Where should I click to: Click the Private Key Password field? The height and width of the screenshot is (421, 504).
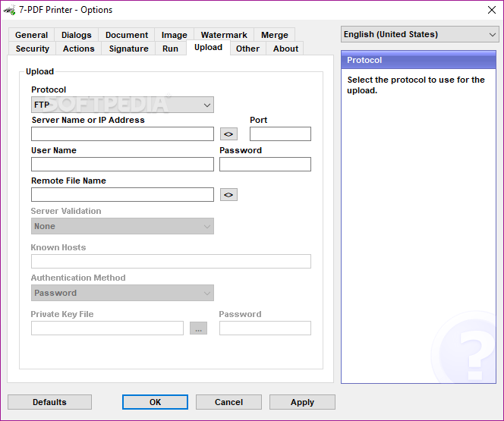click(265, 328)
